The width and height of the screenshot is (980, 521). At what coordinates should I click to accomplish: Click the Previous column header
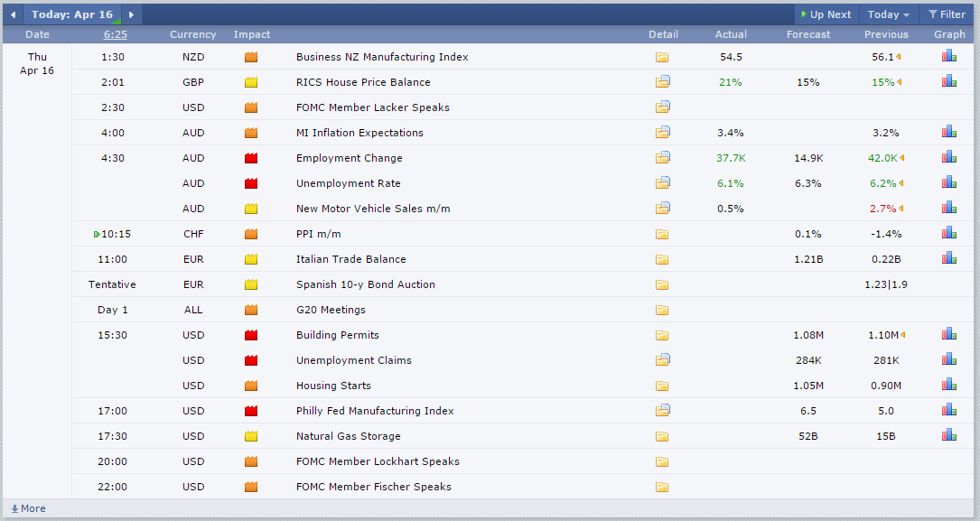[886, 34]
